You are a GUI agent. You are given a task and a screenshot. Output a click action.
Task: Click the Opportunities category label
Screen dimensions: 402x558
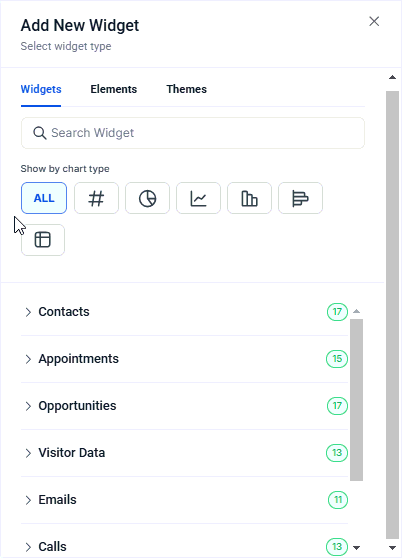click(77, 406)
